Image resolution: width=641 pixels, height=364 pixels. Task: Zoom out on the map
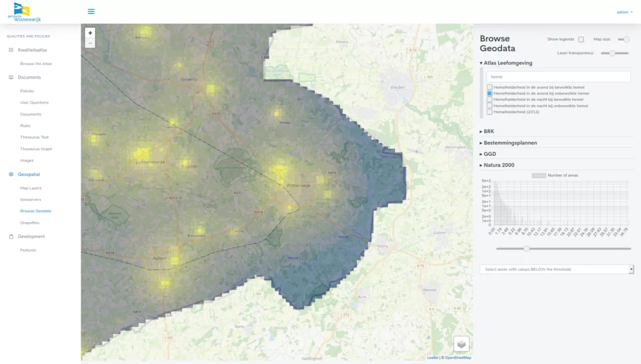90,43
